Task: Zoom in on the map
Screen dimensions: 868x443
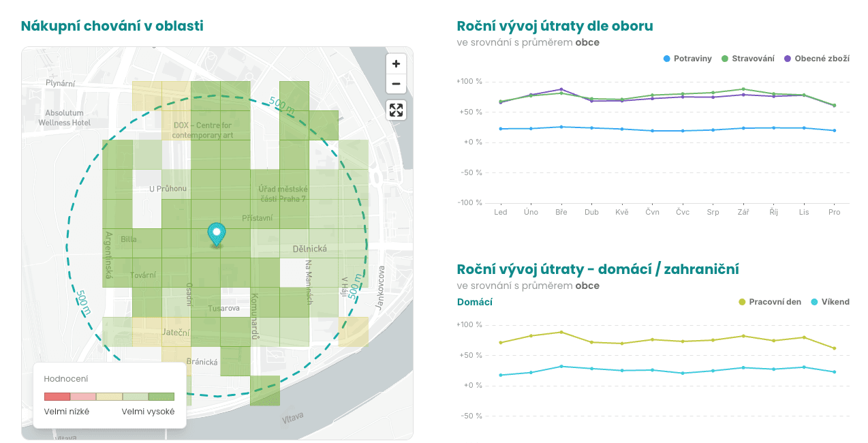Action: coord(396,64)
